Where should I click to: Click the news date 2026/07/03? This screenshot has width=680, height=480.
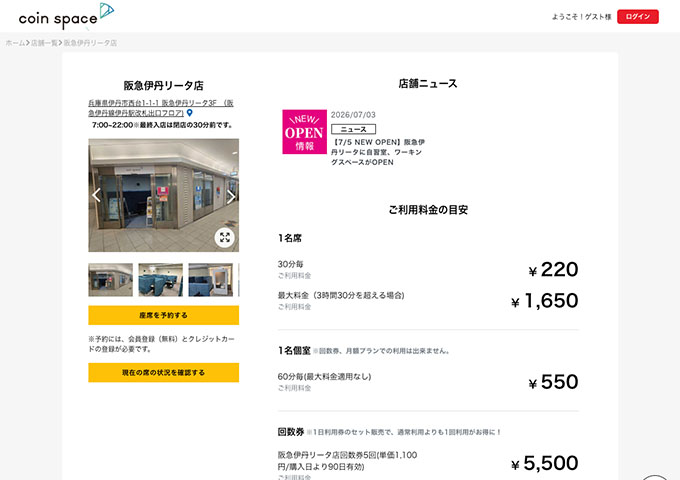[353, 115]
